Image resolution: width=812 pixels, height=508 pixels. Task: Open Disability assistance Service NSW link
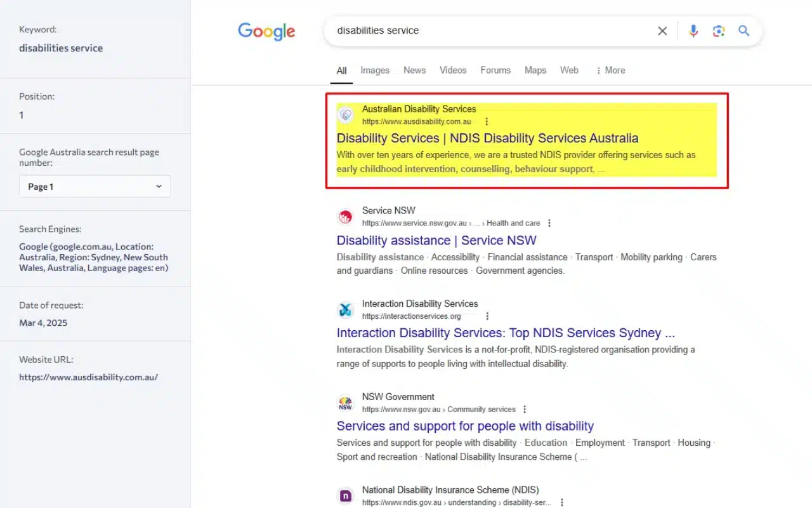coord(436,241)
